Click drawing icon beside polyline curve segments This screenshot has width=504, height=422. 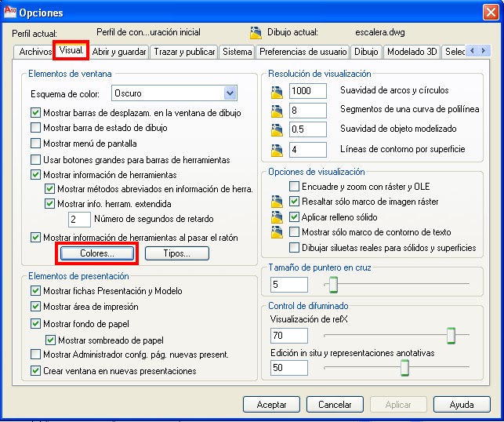pos(277,111)
